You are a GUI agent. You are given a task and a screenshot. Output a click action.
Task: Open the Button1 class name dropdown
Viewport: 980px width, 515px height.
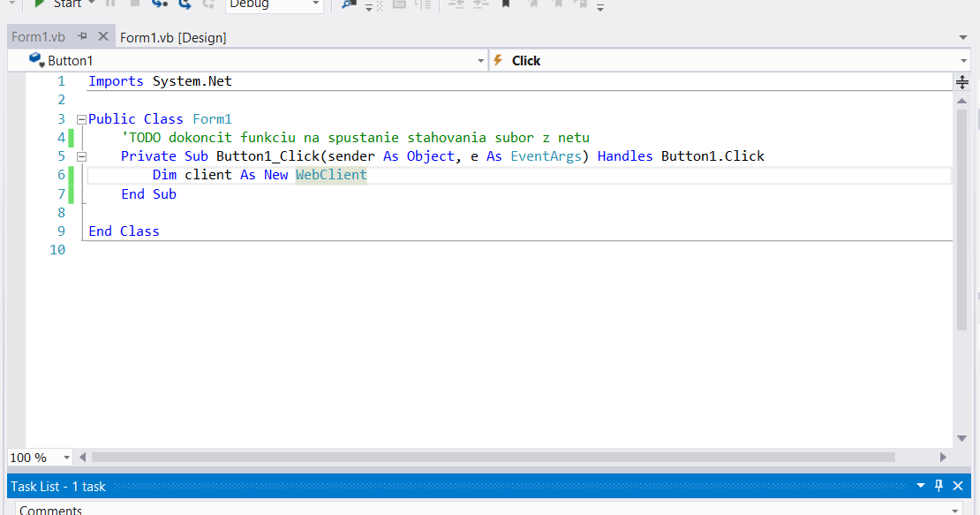point(480,61)
